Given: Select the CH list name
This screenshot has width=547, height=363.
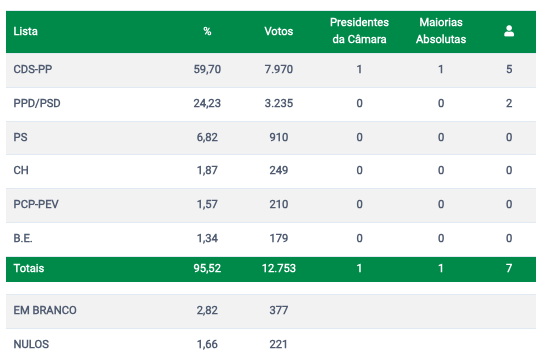Looking at the screenshot, I should click(21, 171).
